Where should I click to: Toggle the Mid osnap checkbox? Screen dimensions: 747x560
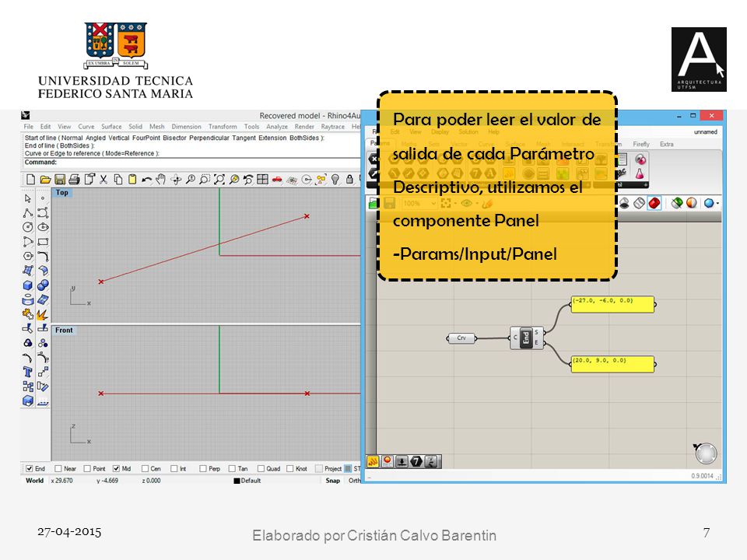(116, 468)
